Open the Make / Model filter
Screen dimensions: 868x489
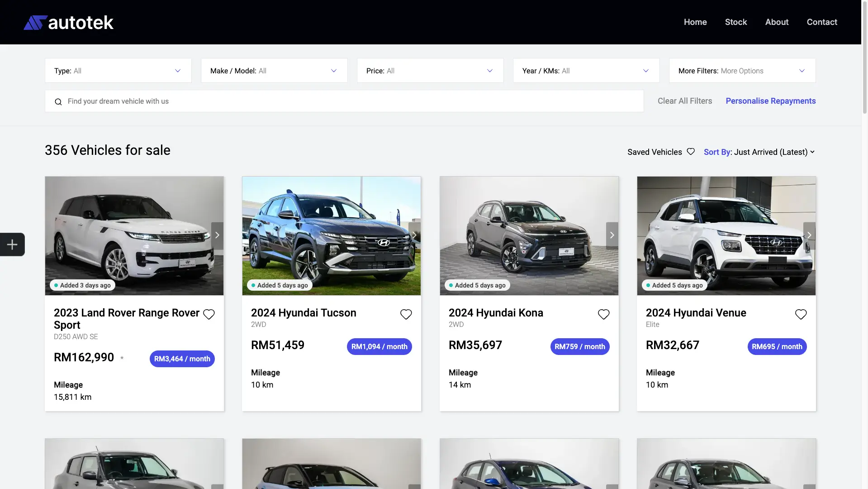(274, 71)
